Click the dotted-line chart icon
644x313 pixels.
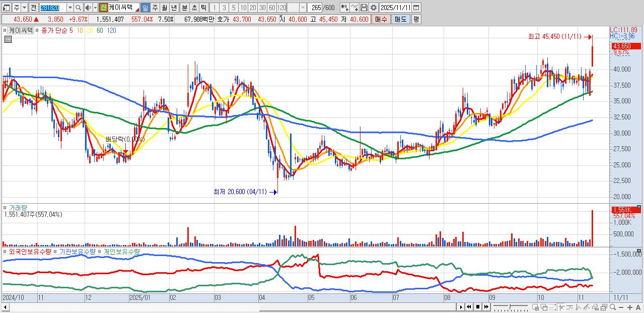[552, 307]
